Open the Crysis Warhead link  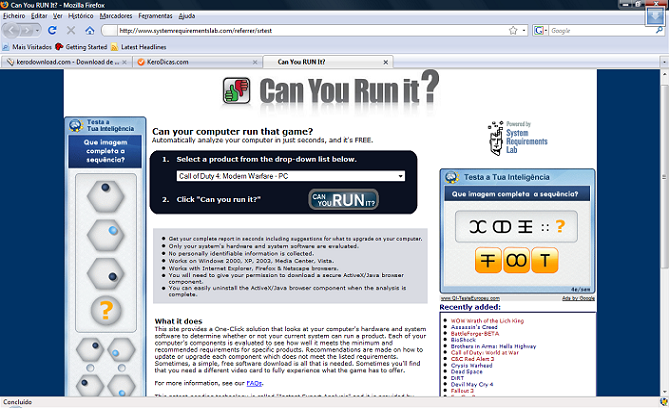click(x=471, y=366)
